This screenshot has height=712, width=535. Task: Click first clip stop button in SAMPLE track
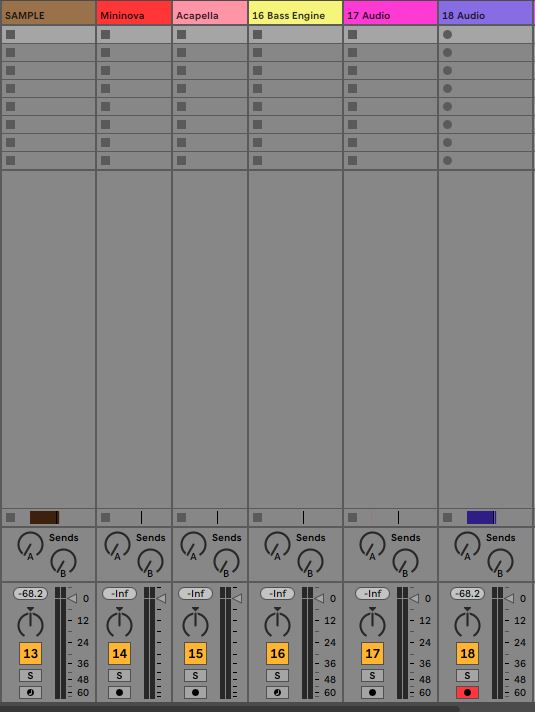(x=10, y=35)
